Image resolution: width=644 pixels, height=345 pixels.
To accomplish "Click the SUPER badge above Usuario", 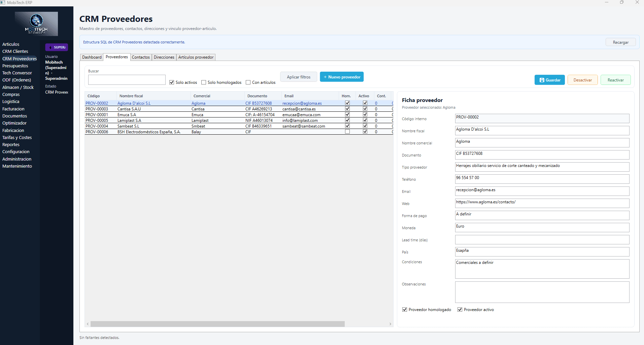I will [x=56, y=47].
